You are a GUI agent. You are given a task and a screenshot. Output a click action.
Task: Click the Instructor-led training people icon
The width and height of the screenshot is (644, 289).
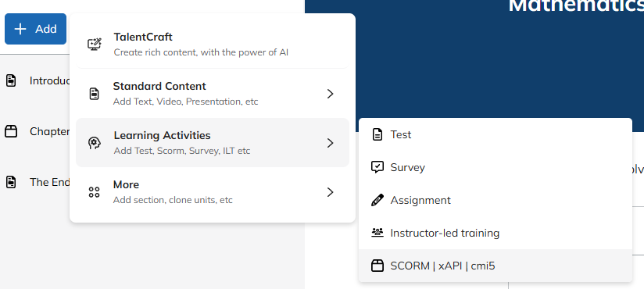(x=377, y=233)
